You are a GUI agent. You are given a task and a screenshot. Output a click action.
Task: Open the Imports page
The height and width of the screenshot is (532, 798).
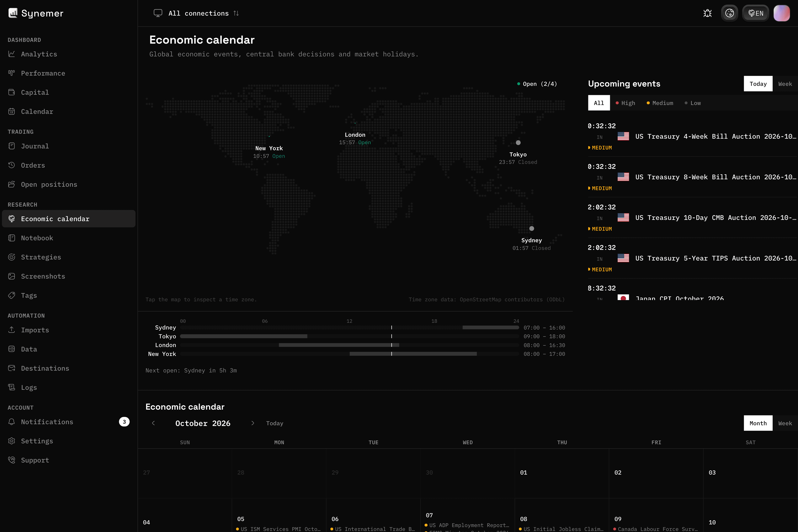(69, 330)
